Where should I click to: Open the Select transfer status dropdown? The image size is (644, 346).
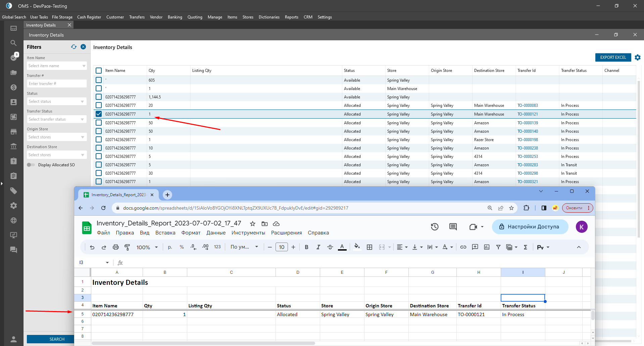(x=56, y=119)
